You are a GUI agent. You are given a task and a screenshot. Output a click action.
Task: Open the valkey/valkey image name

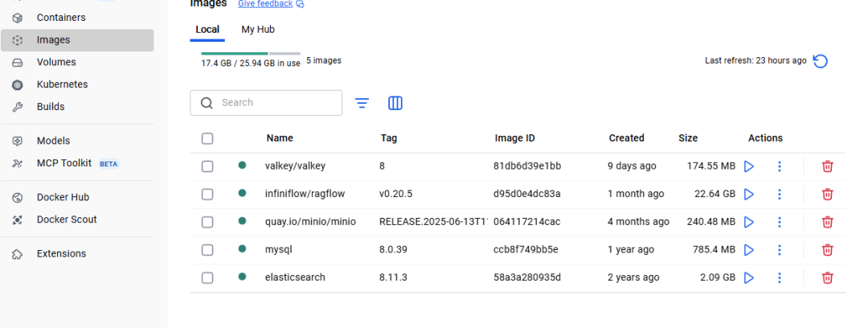coord(296,166)
